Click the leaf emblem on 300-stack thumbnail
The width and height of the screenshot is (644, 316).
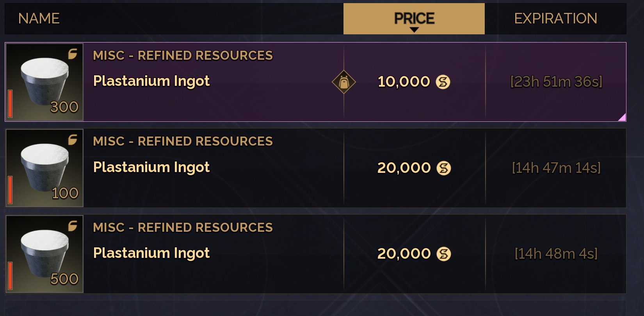tap(73, 54)
